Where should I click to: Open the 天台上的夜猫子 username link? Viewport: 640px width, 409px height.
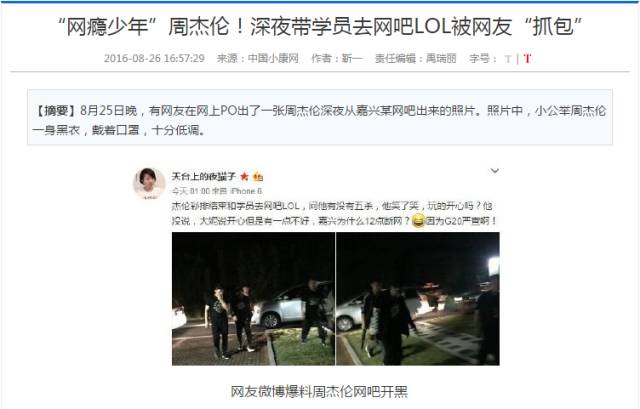pyautogui.click(x=204, y=177)
